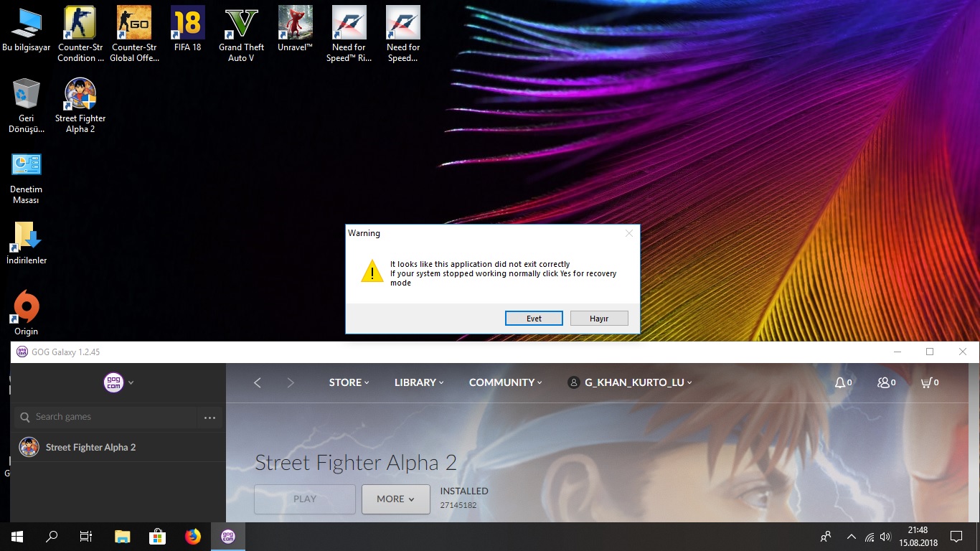Click the Search games field

(105, 417)
